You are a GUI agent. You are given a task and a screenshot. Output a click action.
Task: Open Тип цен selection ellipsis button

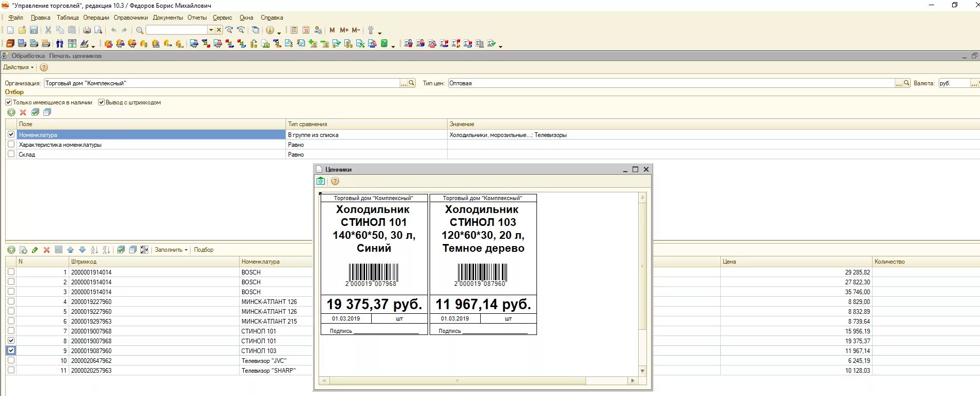coord(898,83)
